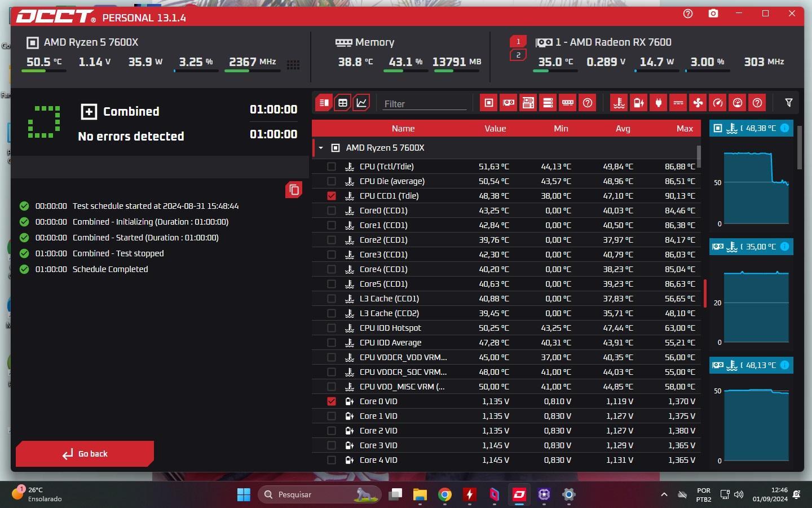Select GPU number 2
812x508 pixels.
(x=518, y=55)
